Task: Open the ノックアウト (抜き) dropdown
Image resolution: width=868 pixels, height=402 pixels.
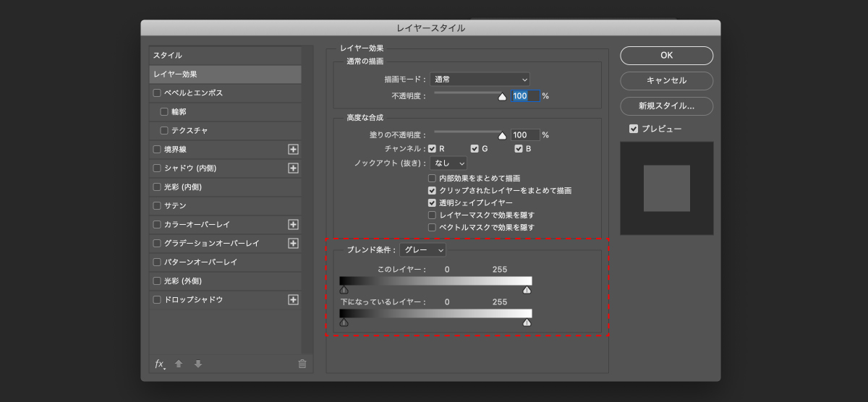Action: (448, 164)
